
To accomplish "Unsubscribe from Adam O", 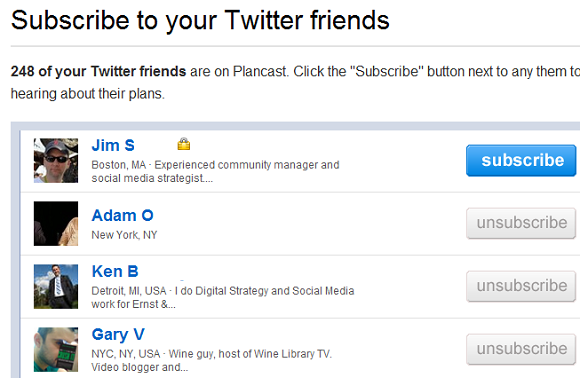I will (x=521, y=223).
